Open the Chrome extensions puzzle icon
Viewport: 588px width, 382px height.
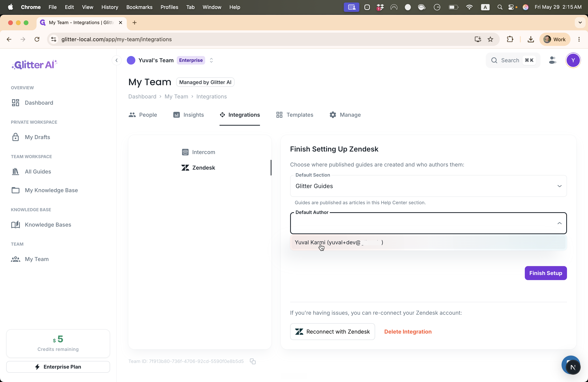(x=510, y=39)
